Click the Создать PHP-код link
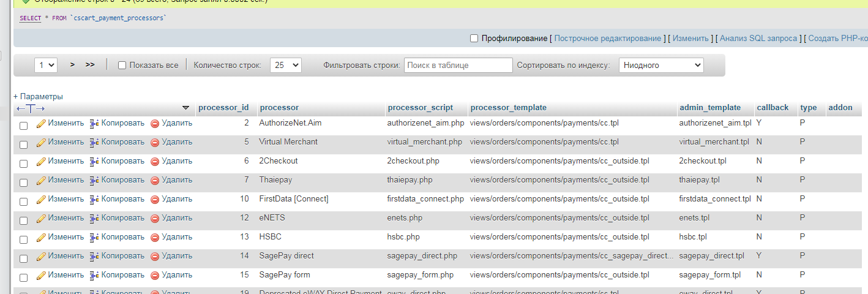This screenshot has width=868, height=294. (838, 38)
